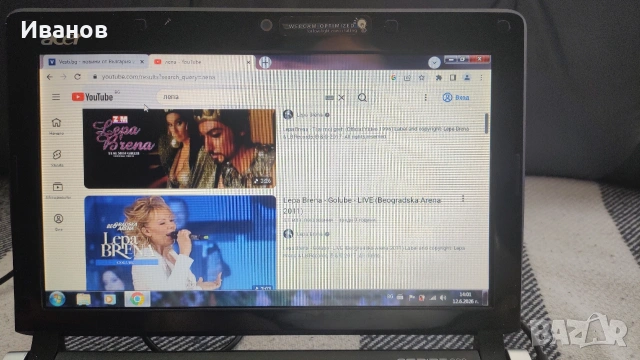The height and width of the screenshot is (360, 640).
Task: Open the Lepa Brena - Golube - LIVE title
Action: pyautogui.click(x=362, y=205)
